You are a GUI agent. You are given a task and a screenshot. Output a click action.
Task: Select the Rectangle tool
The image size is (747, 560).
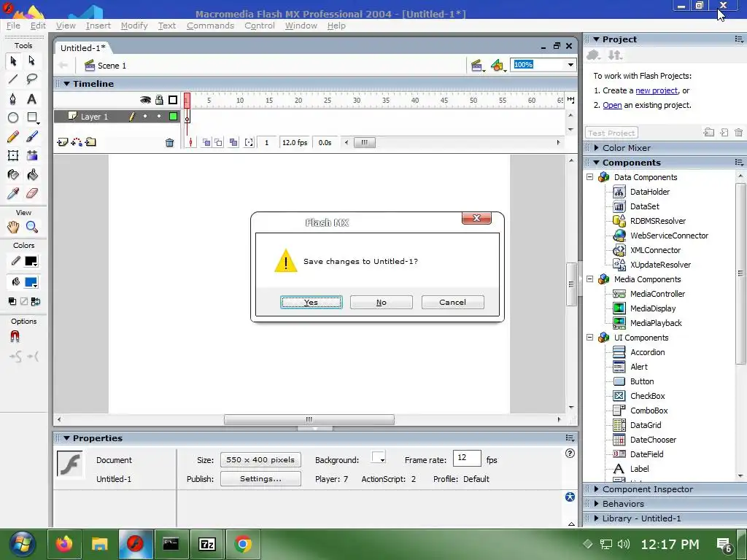(x=32, y=117)
